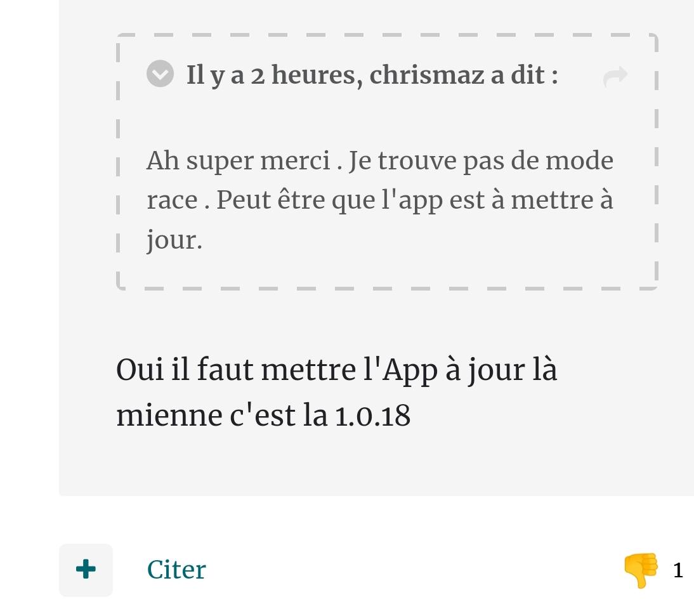The image size is (694, 616).
Task: Click "à jour là" in the reply text
Action: tap(501, 370)
